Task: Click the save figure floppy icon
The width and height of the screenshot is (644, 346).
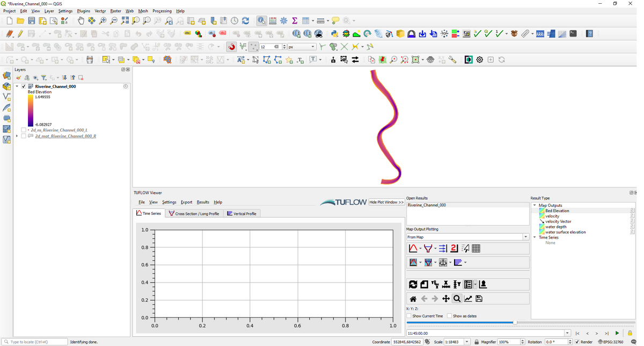Action: [x=479, y=299]
